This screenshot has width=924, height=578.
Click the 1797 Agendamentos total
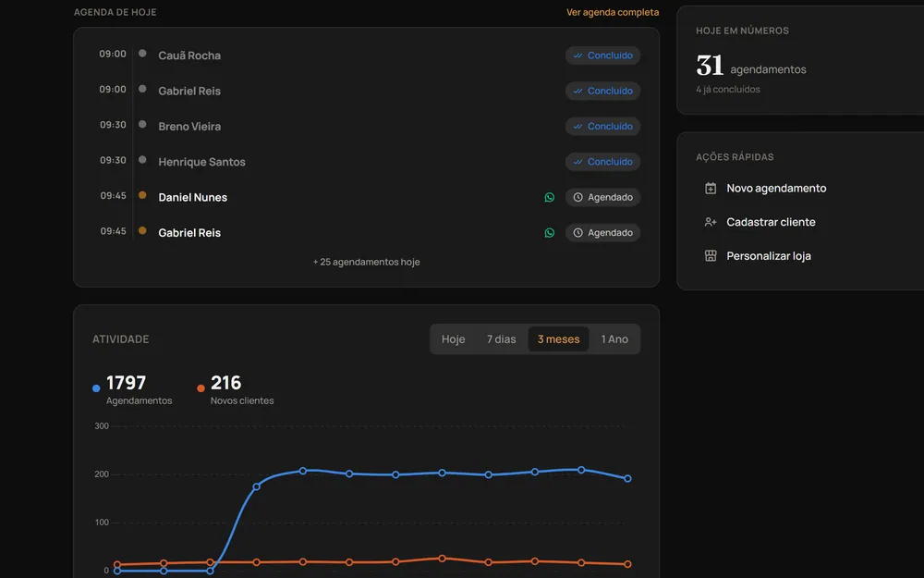126,384
